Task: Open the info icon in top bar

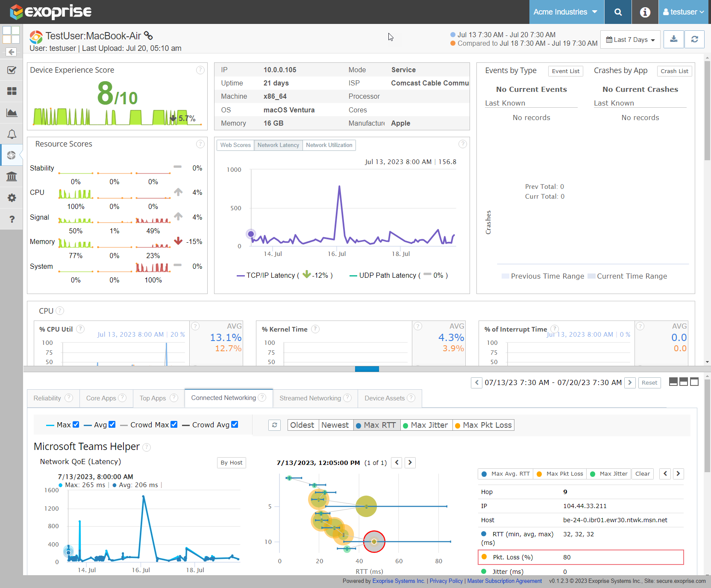Action: 645,12
